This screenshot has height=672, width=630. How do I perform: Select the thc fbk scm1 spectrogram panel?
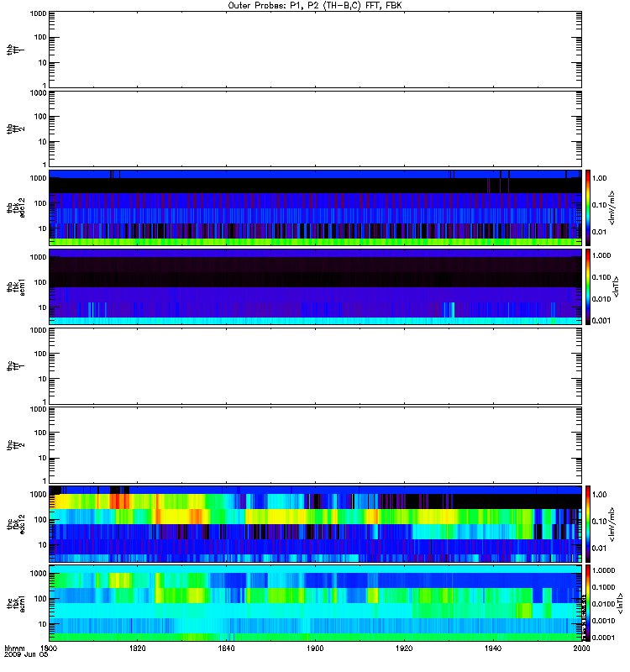tap(316, 603)
